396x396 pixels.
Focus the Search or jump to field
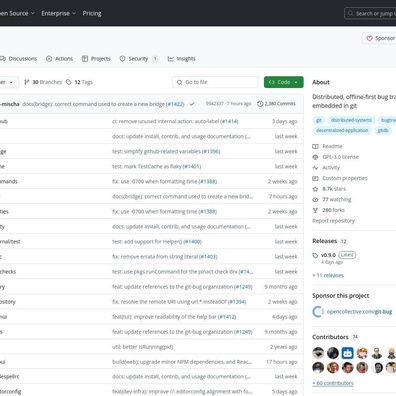coord(370,13)
